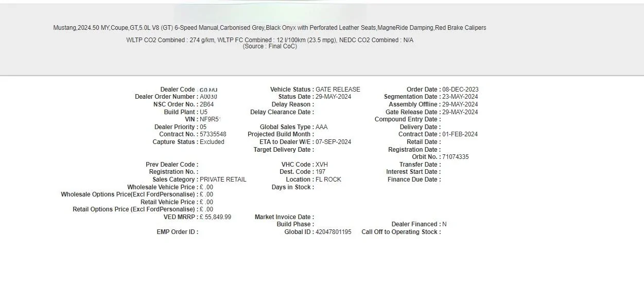This screenshot has height=305, width=644.
Task: Select Dest. Code value 197
Action: (x=321, y=172)
